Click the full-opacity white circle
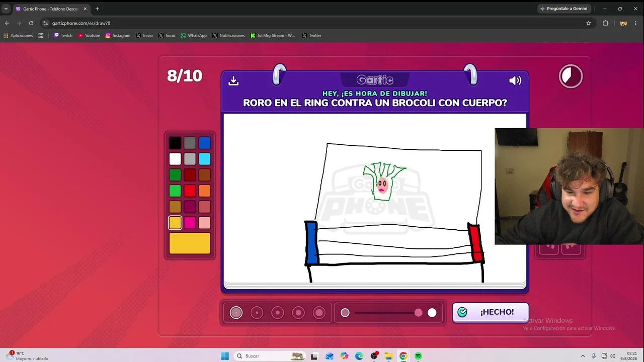Screen dimensions: 644x362 tap(432, 313)
